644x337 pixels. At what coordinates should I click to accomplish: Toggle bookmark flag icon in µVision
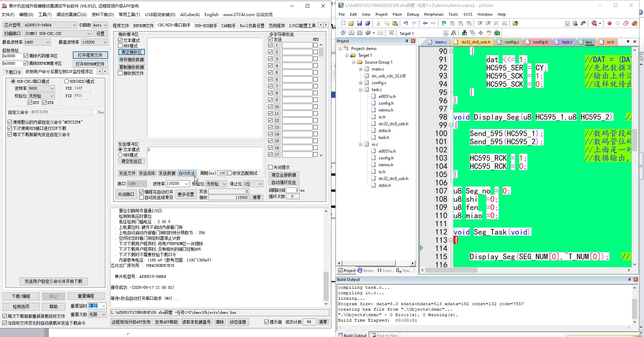tap(444, 23)
